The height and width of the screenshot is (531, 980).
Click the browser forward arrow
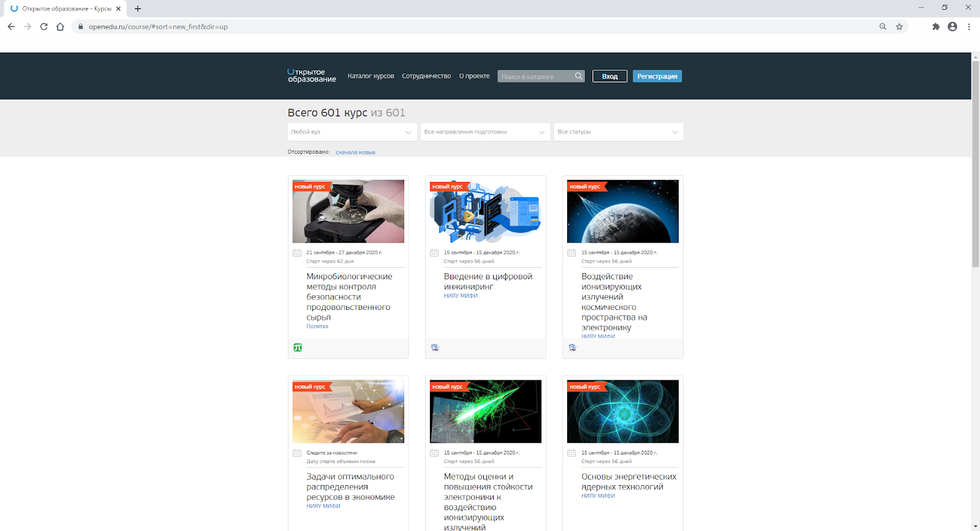(x=28, y=26)
